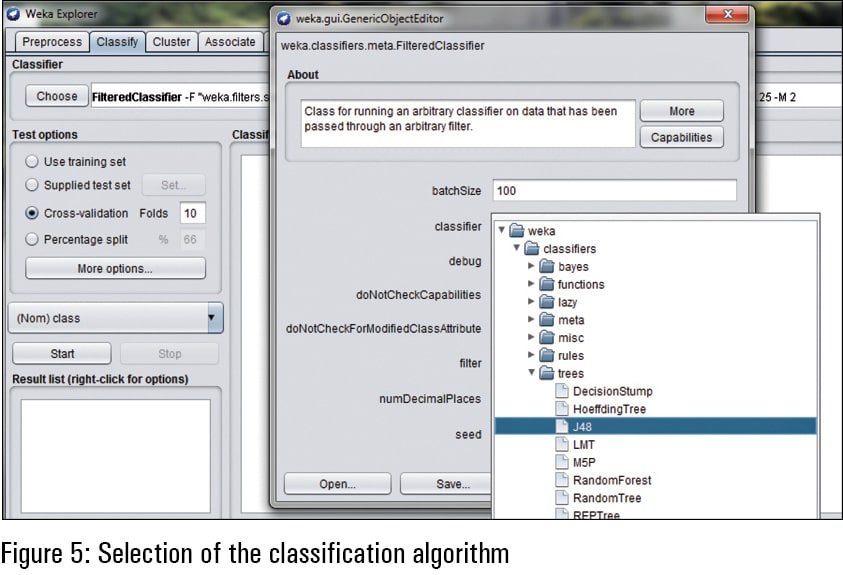Switch to the Cluster tab

pos(172,42)
